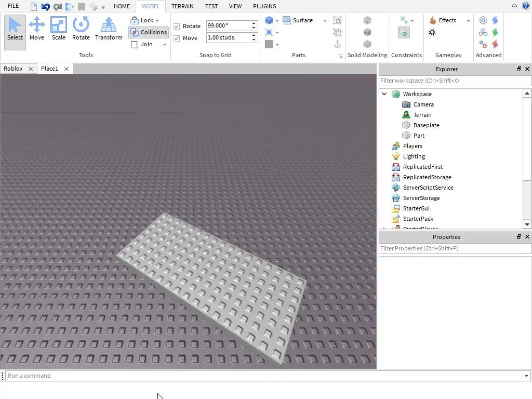Increase the Rotate snap value spinner

tap(254, 23)
